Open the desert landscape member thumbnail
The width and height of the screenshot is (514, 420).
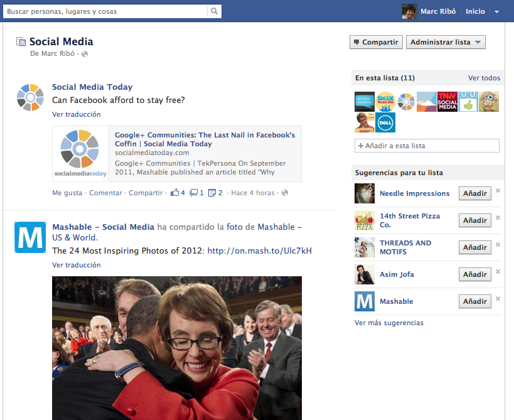pos(427,102)
